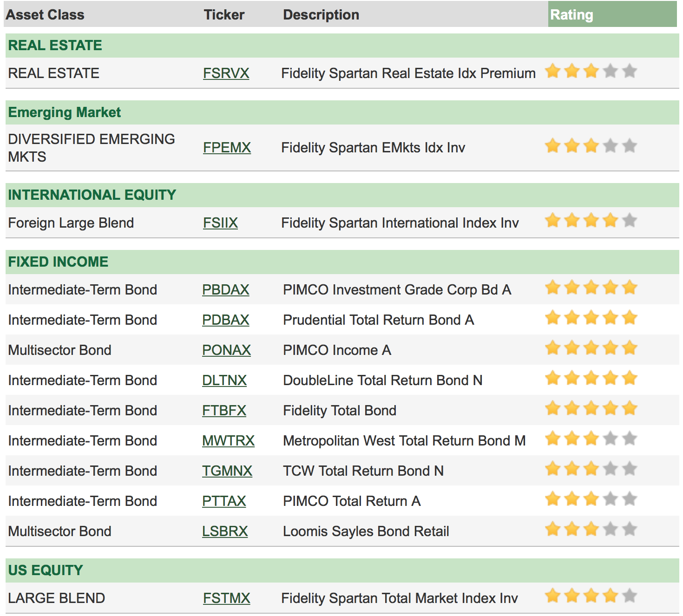
Task: Open the MWTRX ticker link
Action: [x=228, y=441]
